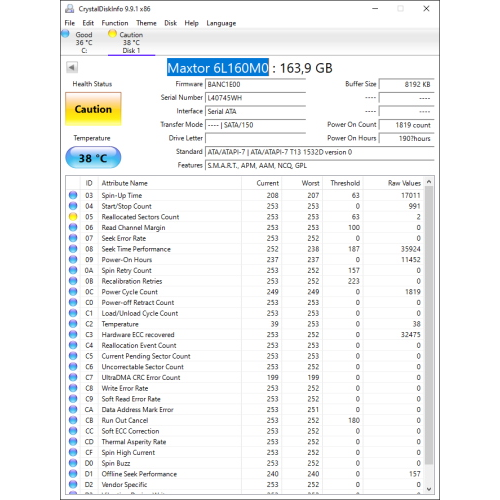Click the ID column header
The width and height of the screenshot is (500, 500).
point(89,183)
